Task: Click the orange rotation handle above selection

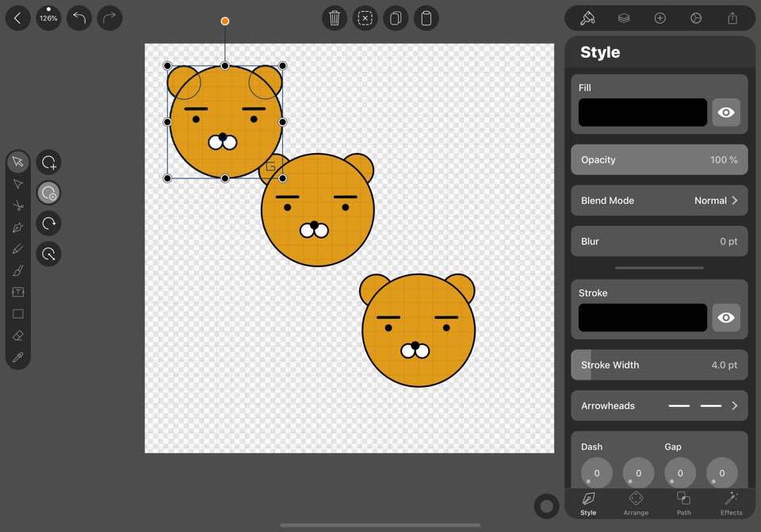Action: pos(224,21)
